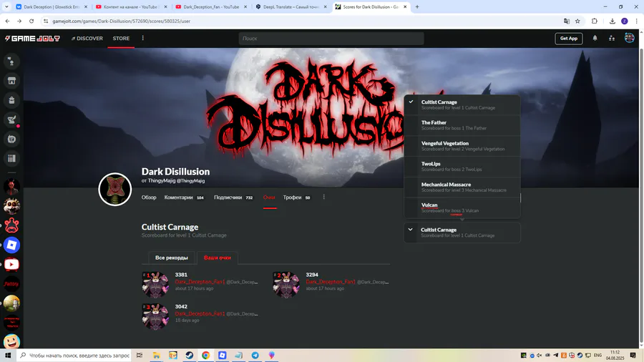This screenshot has height=362, width=644.
Task: Open Steam from the taskbar
Action: 190,356
